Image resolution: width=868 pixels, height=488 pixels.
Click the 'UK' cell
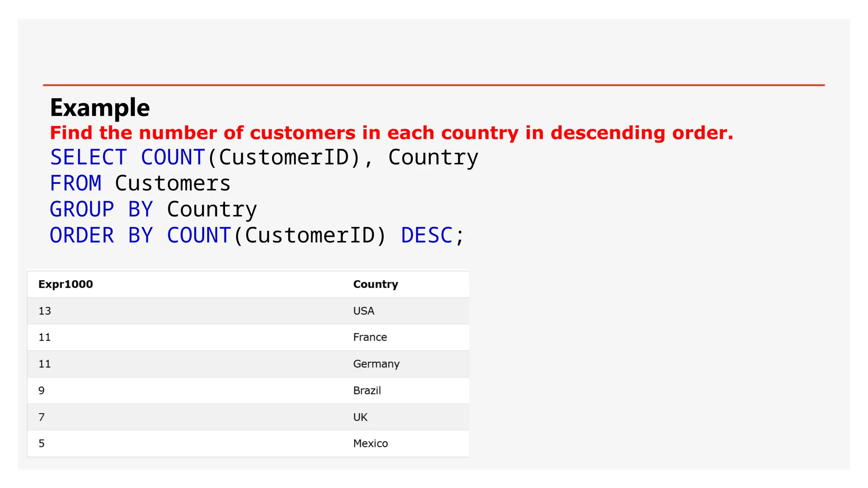pyautogui.click(x=360, y=417)
